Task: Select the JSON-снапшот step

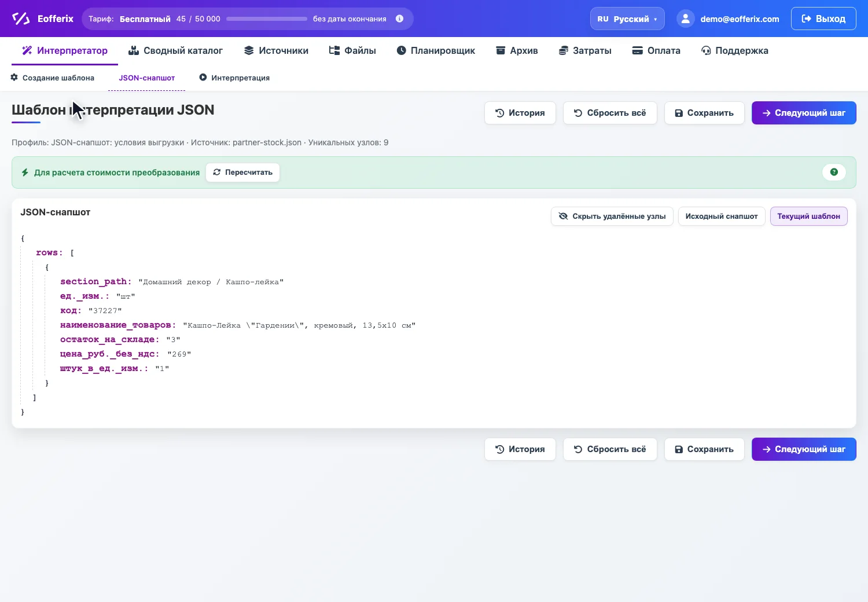Action: pyautogui.click(x=147, y=78)
